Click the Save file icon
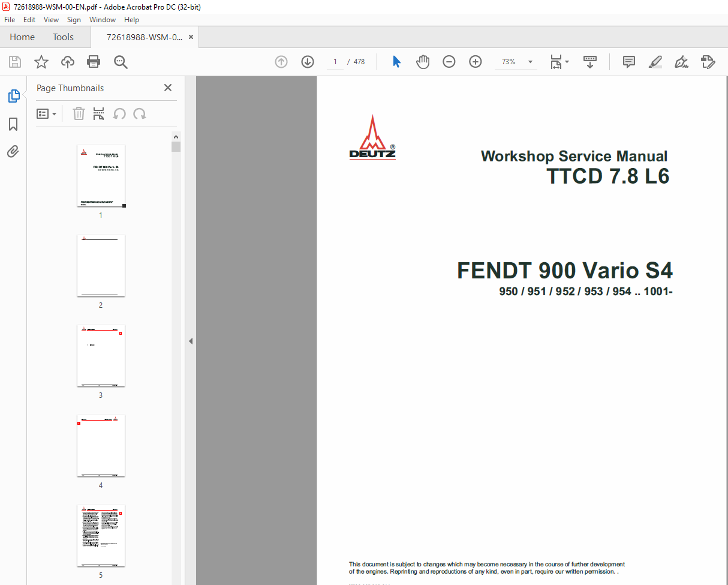Image resolution: width=728 pixels, height=585 pixels. [x=15, y=62]
